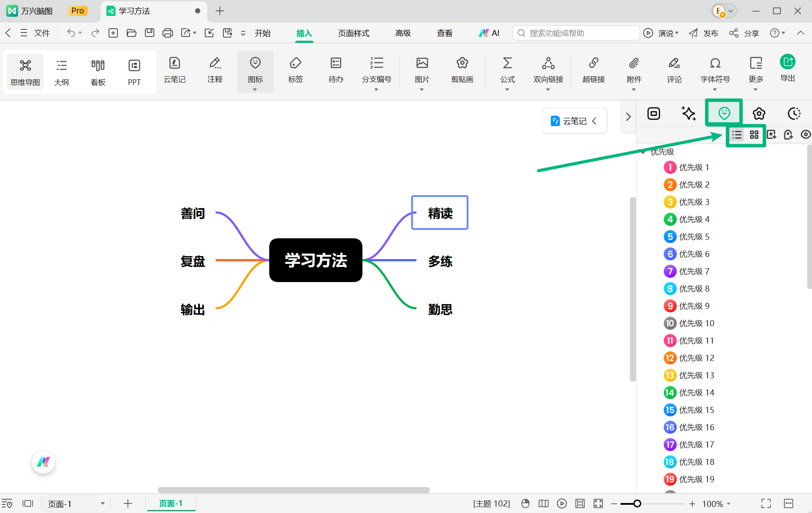Screen dimensions: 812x513
Task: Click the add custom icon group button
Action: [x=771, y=135]
